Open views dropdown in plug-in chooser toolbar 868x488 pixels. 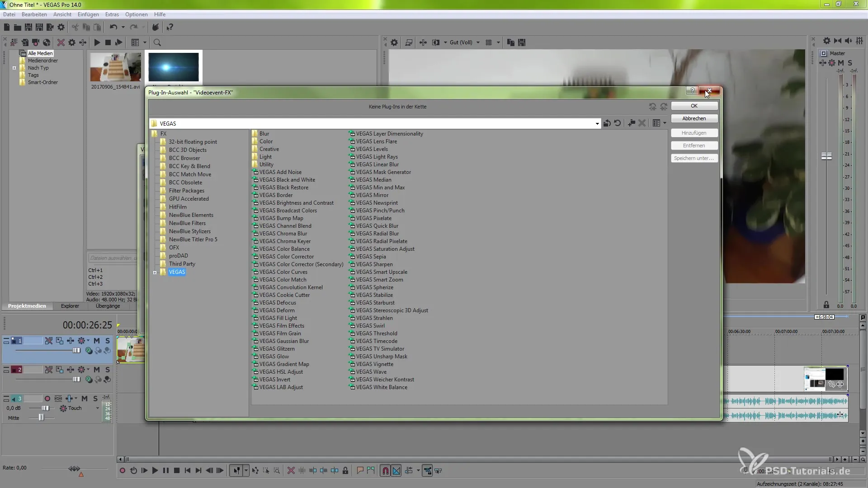tap(665, 123)
